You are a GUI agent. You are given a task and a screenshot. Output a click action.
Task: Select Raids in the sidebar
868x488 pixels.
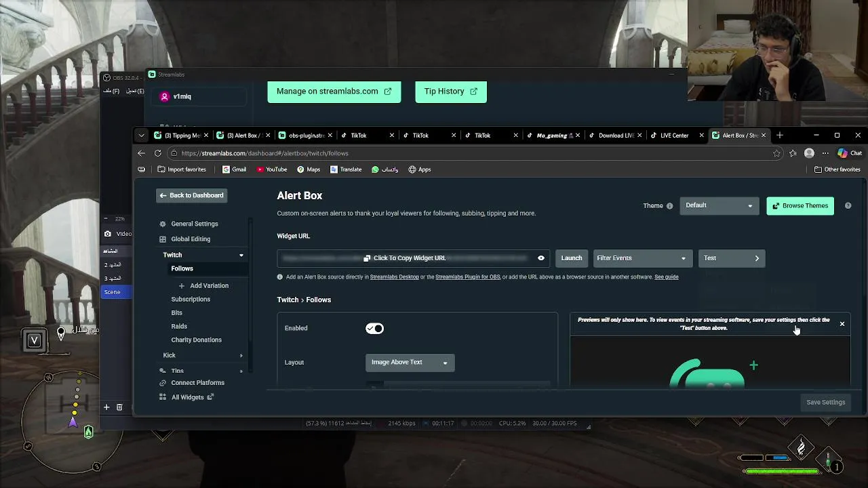coord(179,327)
